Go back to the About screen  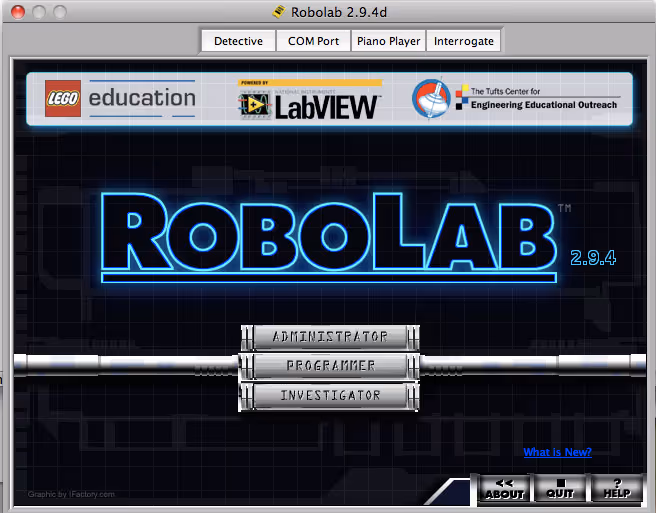point(504,489)
